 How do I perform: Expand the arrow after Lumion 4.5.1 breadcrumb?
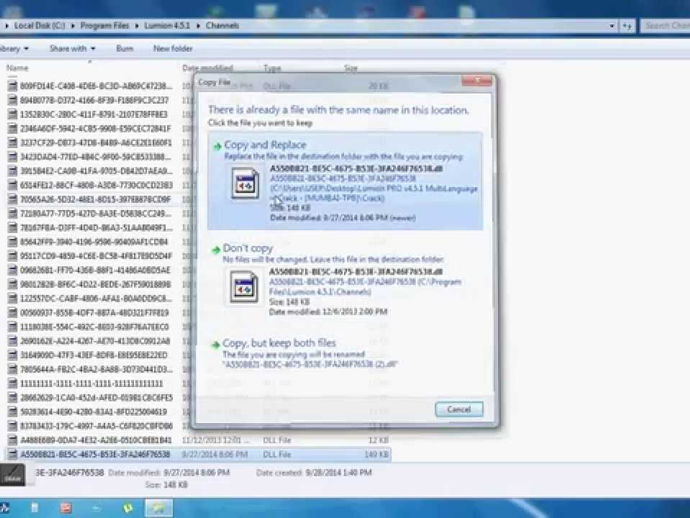pyautogui.click(x=198, y=26)
